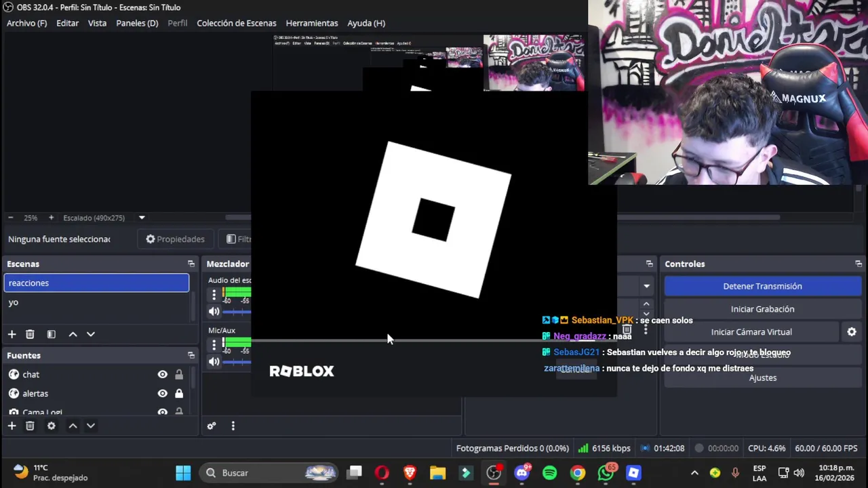Delete selected scene with trash icon
This screenshot has width=868, height=488.
(30, 334)
